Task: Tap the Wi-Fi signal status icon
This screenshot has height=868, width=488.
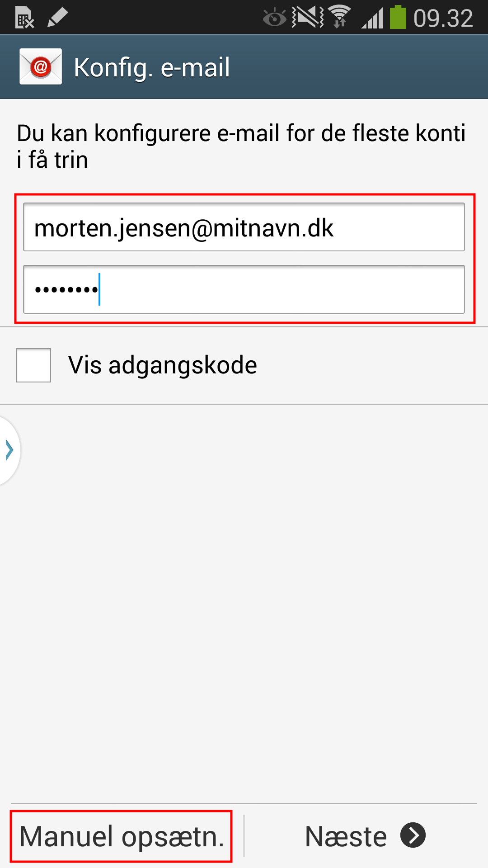Action: 340,17
